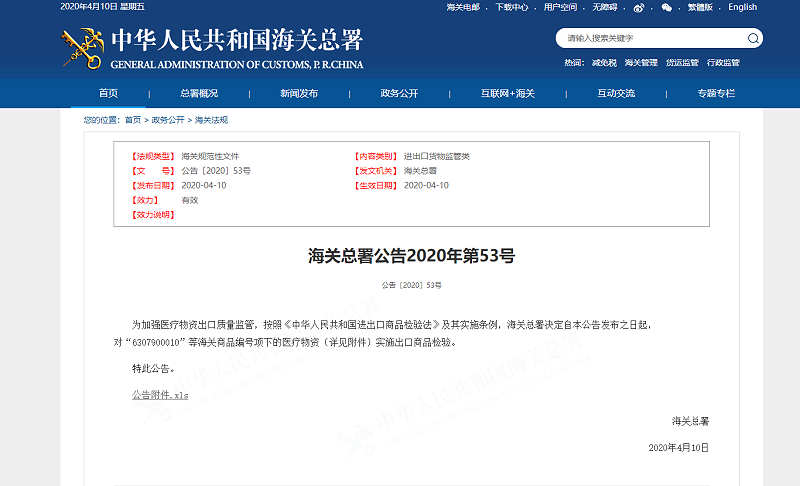Open the 专题专栏 navigation item
This screenshot has width=800, height=486.
[x=716, y=93]
